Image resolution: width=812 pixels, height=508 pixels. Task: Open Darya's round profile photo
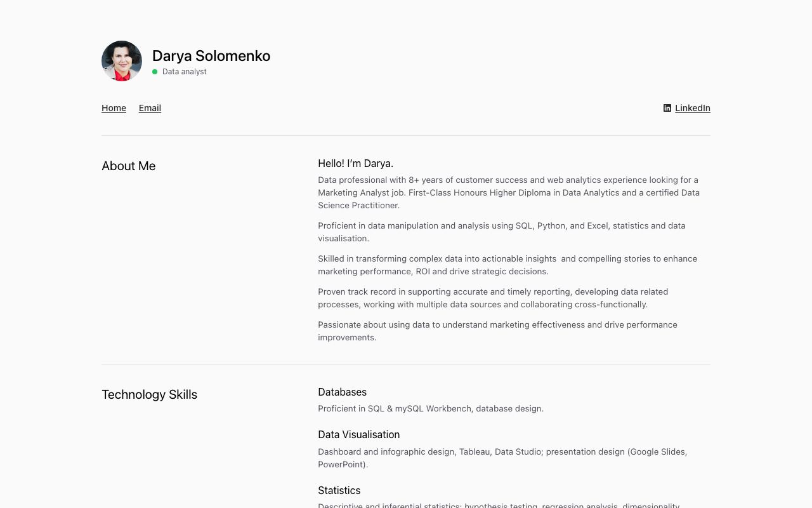tap(122, 61)
